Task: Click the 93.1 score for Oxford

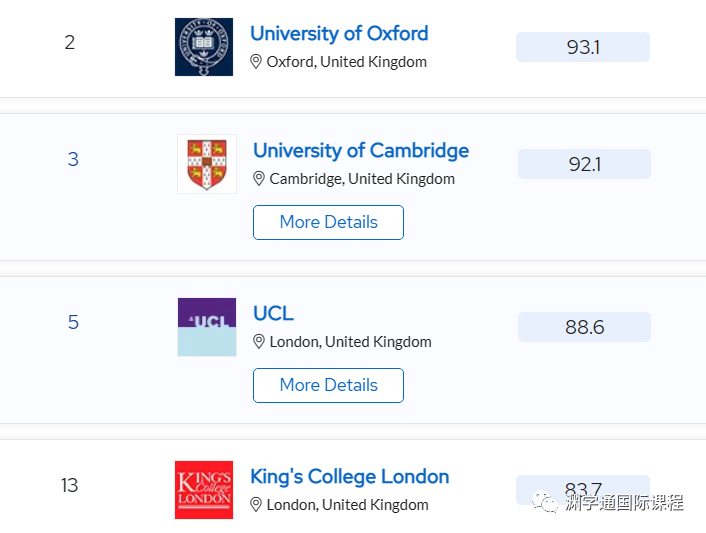Action: [583, 47]
